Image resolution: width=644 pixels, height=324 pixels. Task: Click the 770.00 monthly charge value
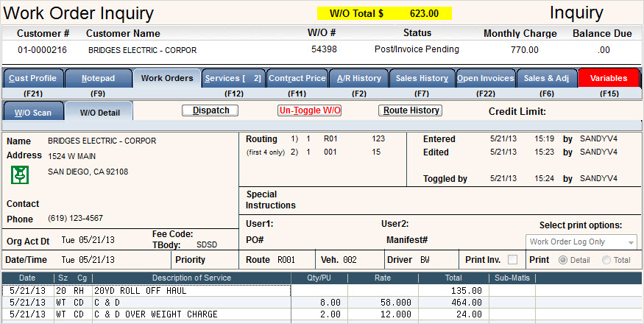(525, 50)
